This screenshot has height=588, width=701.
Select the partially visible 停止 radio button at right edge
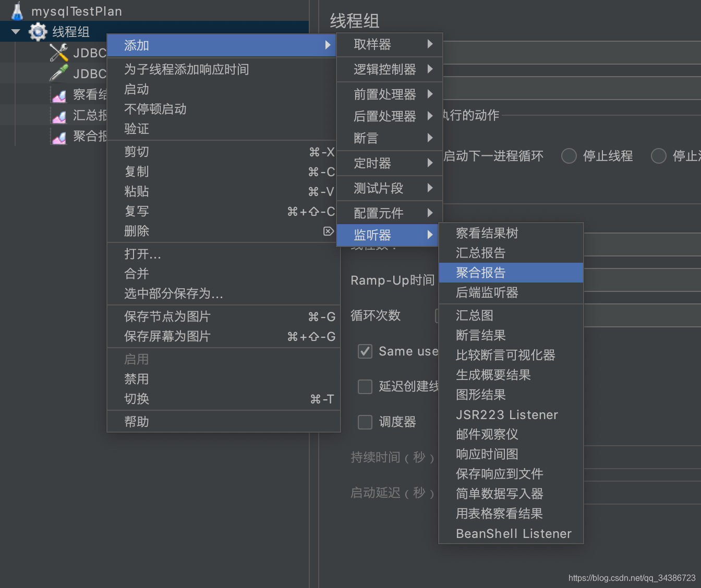pos(659,156)
